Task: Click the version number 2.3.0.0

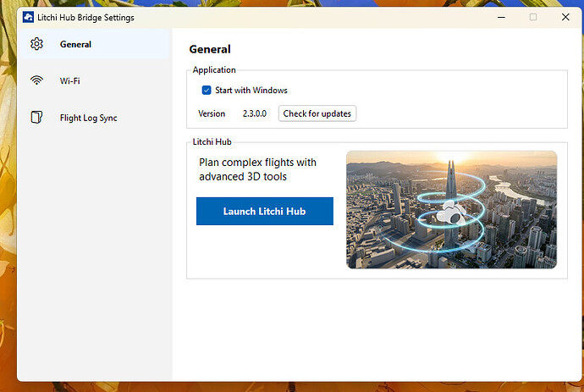Action: pos(255,113)
